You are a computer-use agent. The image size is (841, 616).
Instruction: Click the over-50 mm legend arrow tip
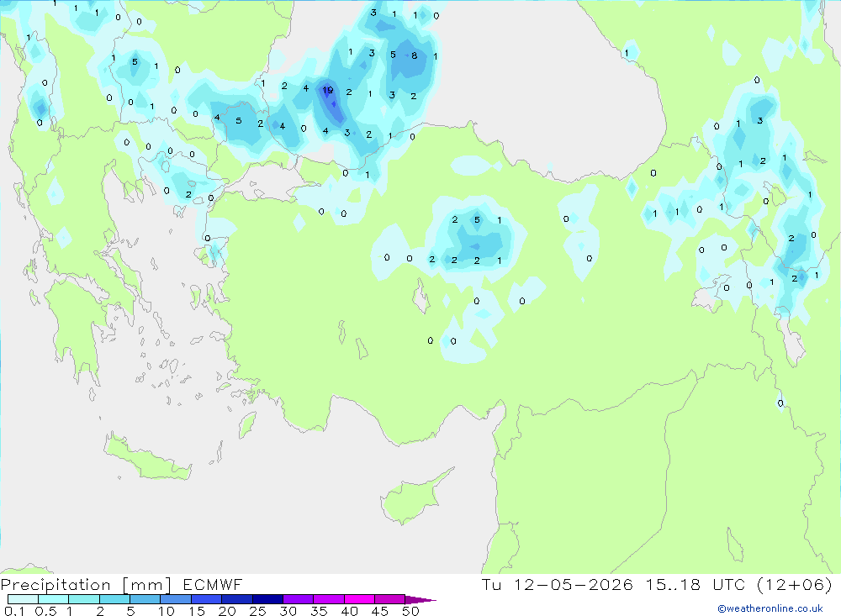[421, 600]
